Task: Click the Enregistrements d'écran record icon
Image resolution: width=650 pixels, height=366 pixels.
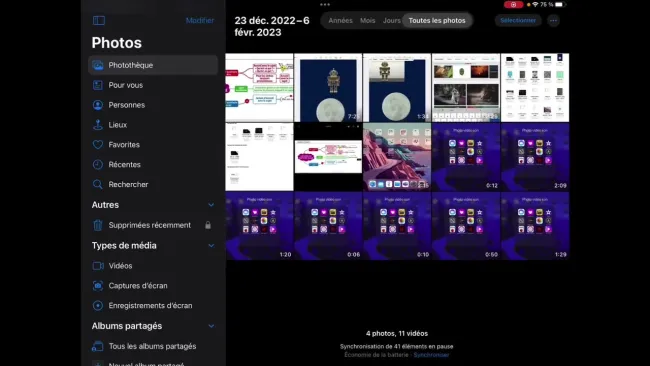Action: [x=98, y=305]
